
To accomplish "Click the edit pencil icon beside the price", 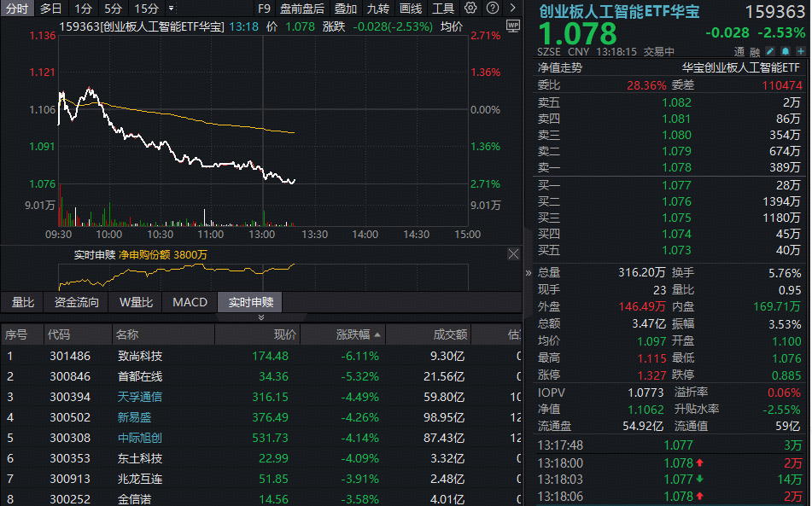I will point(770,51).
